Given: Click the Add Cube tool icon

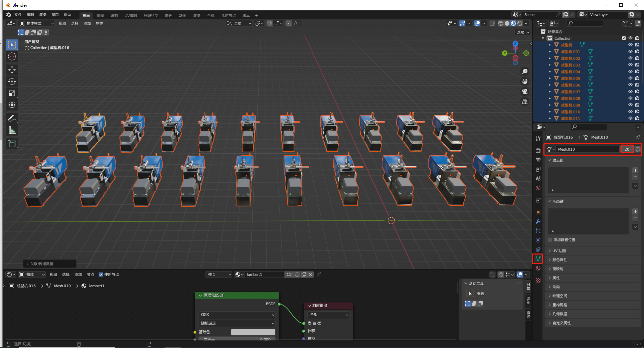Looking at the screenshot, I should 12,144.
